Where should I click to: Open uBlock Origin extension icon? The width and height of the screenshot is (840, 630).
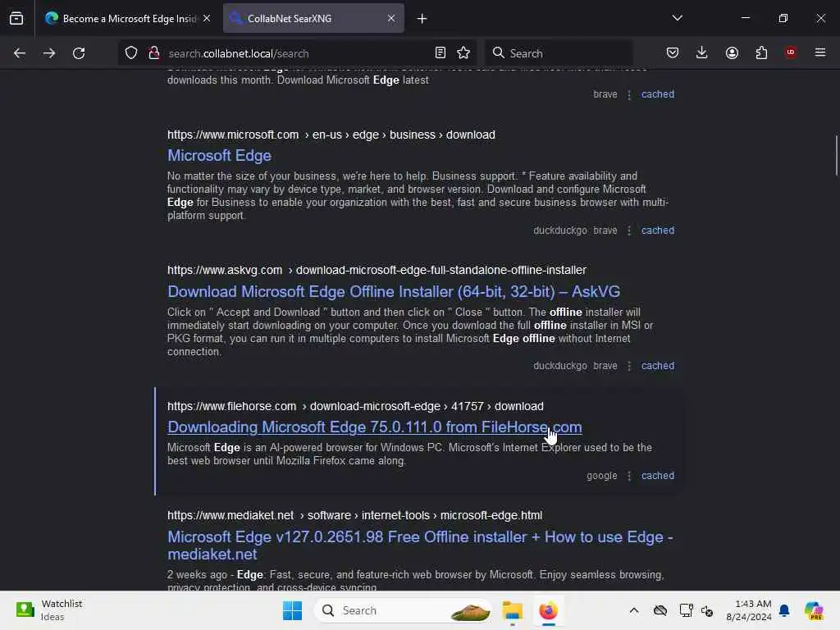(791, 52)
